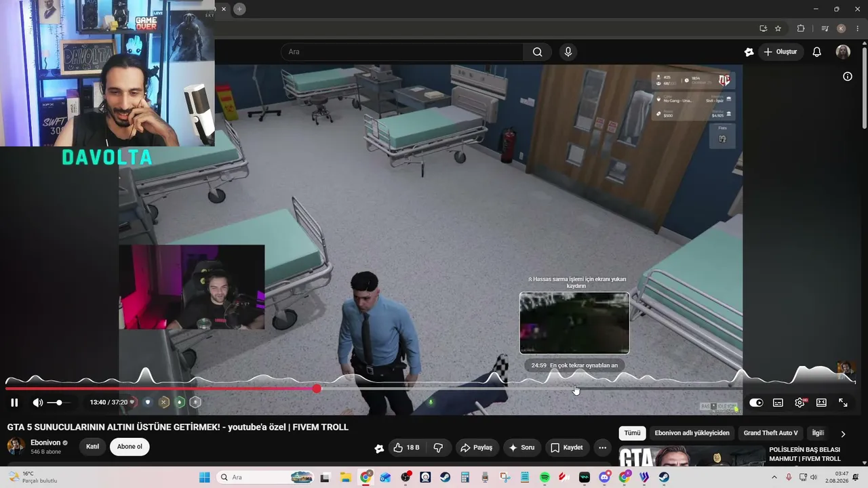Enter fullscreen video mode
This screenshot has width=868, height=488.
843,403
